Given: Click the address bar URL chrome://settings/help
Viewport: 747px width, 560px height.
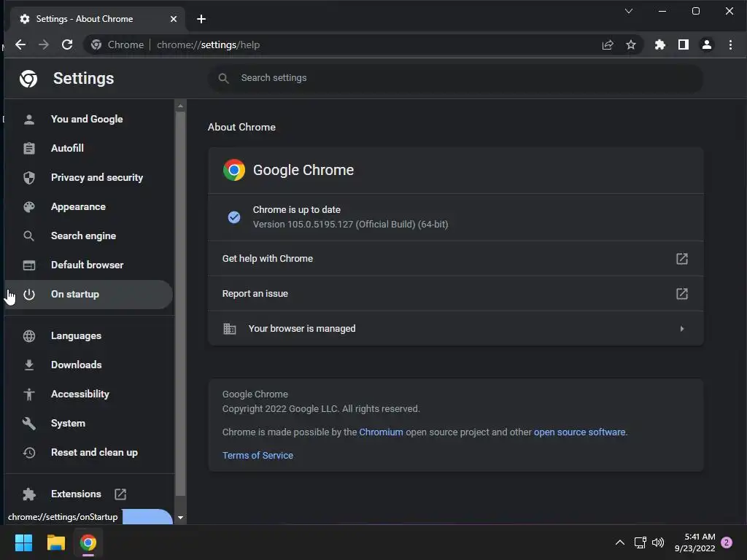Looking at the screenshot, I should 208,44.
